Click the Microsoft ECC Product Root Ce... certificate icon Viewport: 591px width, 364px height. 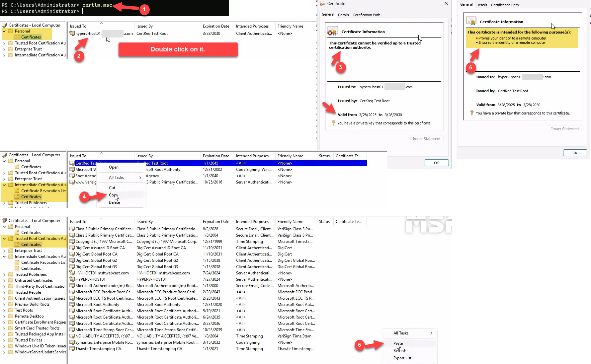[x=72, y=292]
